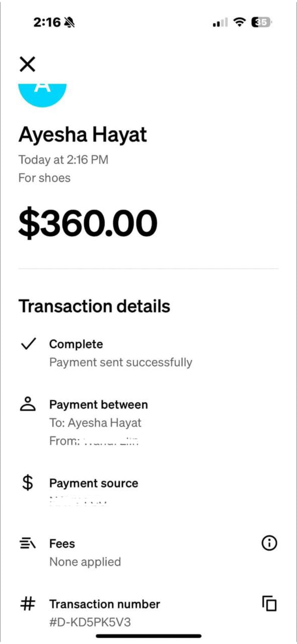Viewport: 297px width, 644px height.
Task: Tap the Fees list icon
Action: click(x=28, y=544)
